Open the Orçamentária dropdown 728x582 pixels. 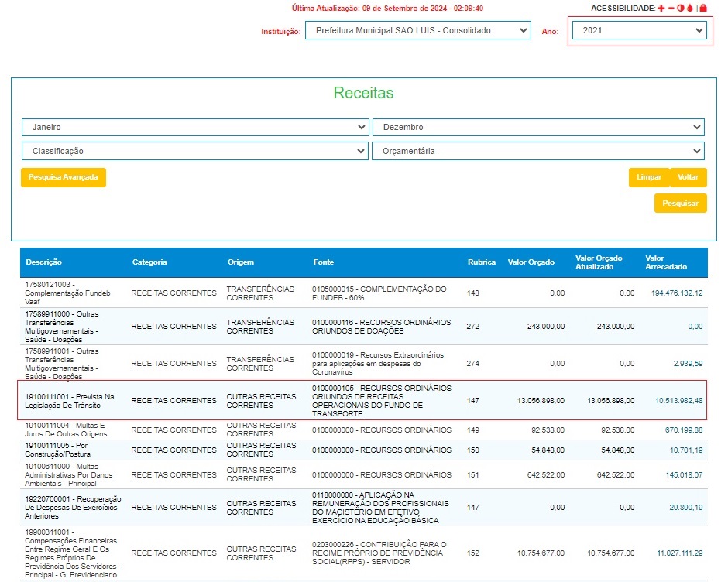(538, 151)
